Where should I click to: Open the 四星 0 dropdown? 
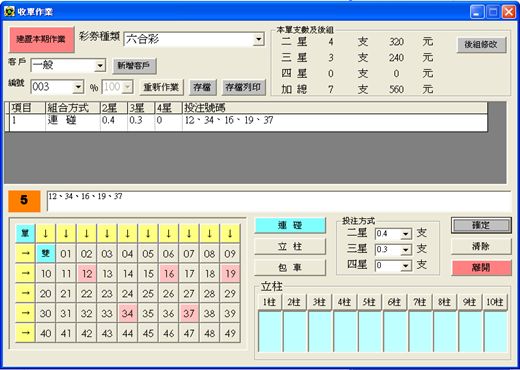(x=406, y=266)
